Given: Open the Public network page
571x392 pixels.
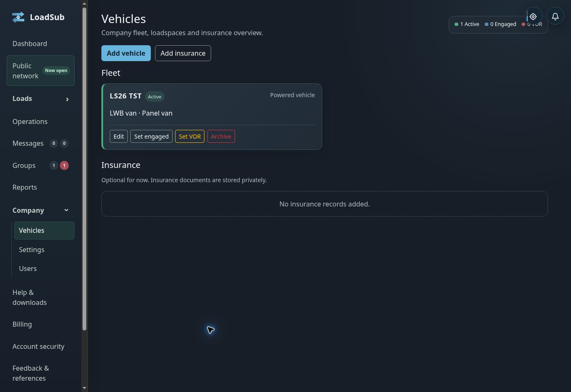Looking at the screenshot, I should click(41, 71).
